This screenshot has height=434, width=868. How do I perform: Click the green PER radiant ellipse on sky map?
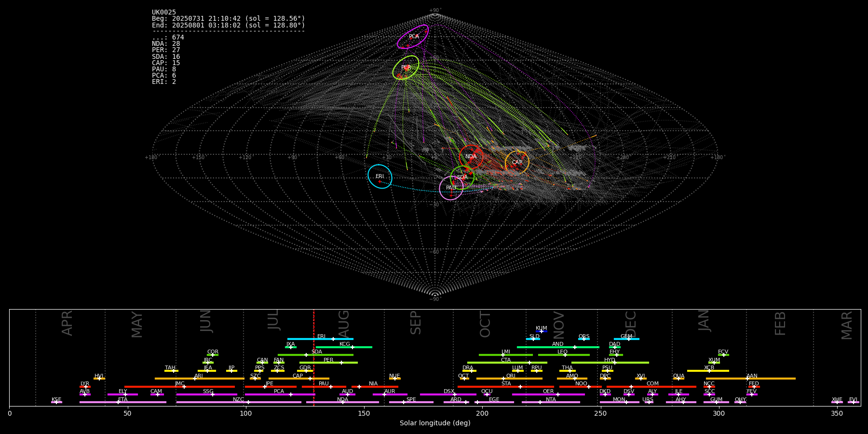[406, 68]
